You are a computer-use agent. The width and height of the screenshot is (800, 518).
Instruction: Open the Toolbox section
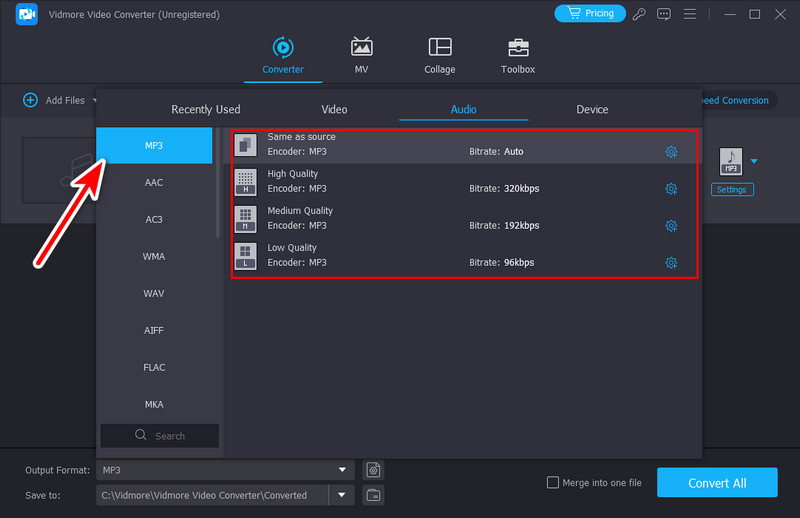click(x=517, y=56)
